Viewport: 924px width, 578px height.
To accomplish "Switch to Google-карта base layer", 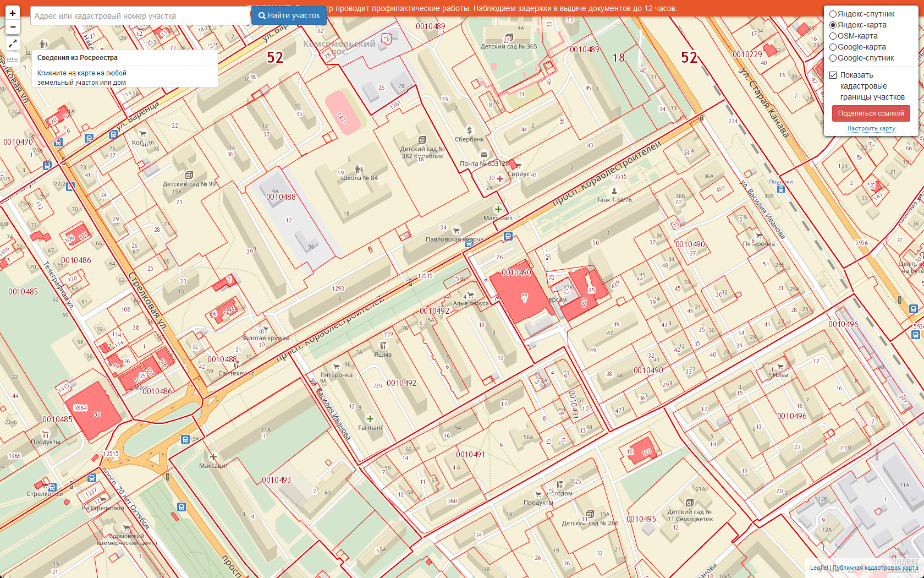I will [x=833, y=47].
